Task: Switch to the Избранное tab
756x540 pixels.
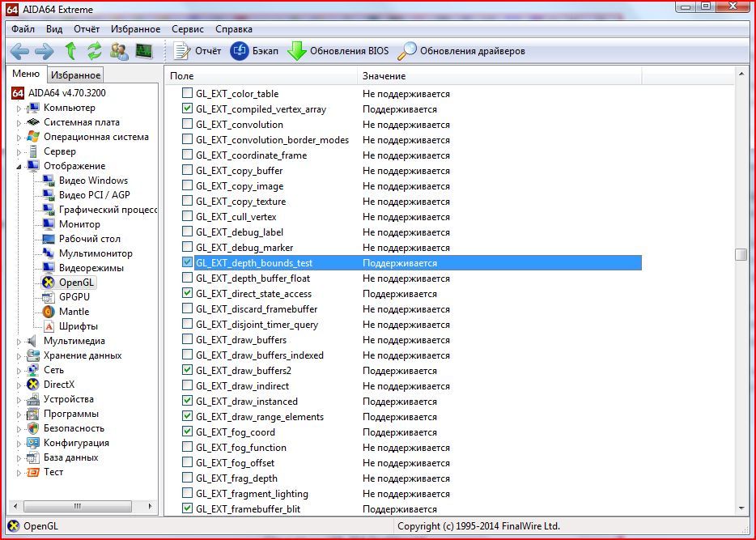Action: click(x=75, y=74)
